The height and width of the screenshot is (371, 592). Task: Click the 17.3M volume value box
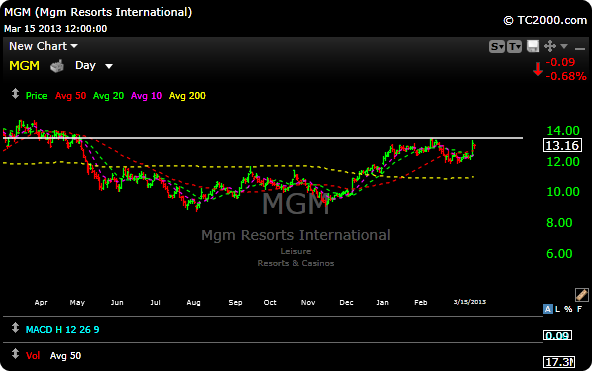point(559,362)
